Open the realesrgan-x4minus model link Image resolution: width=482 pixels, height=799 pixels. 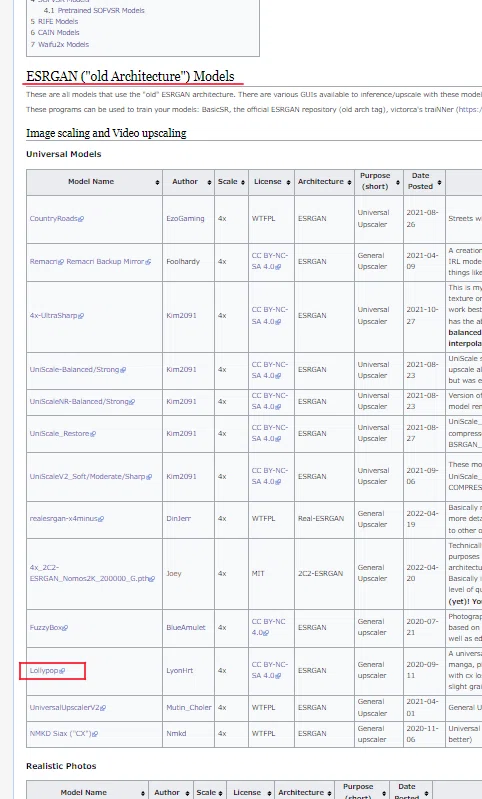pyautogui.click(x=67, y=519)
